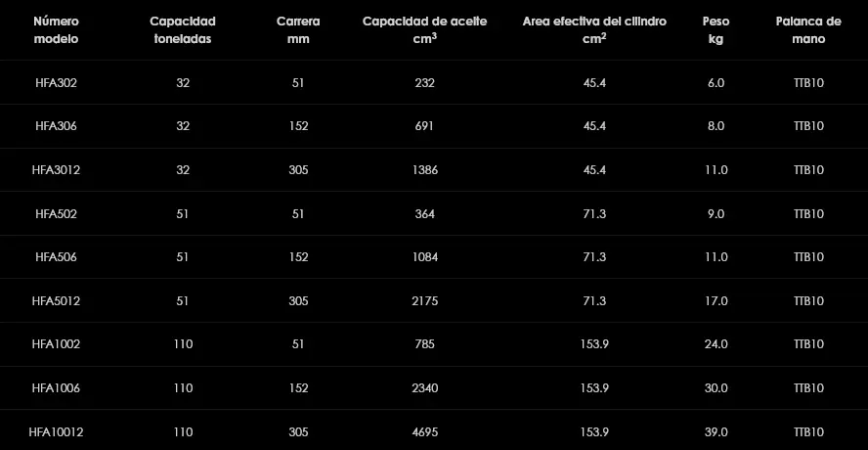Click the Peso kg column header
Viewport: 868px width, 450px height.
[716, 30]
